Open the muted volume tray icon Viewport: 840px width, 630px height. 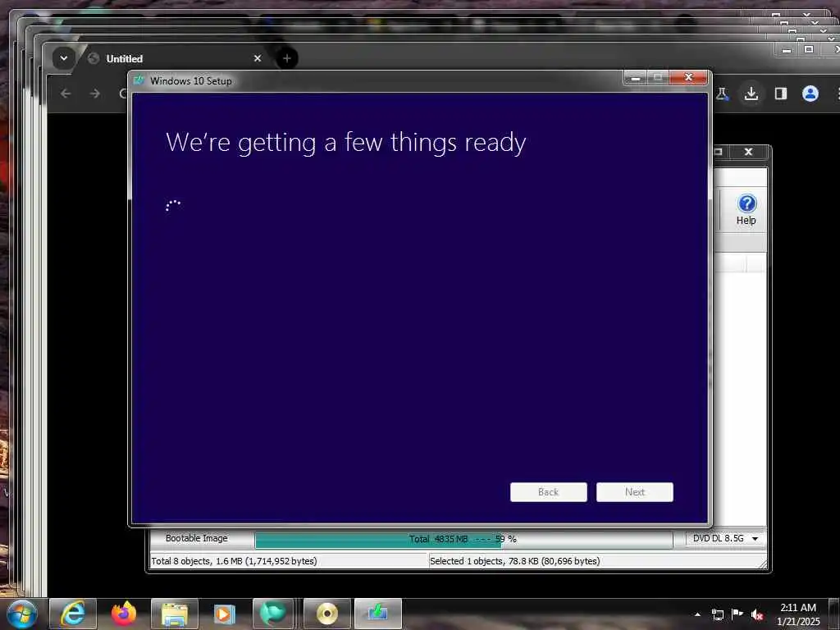[757, 614]
